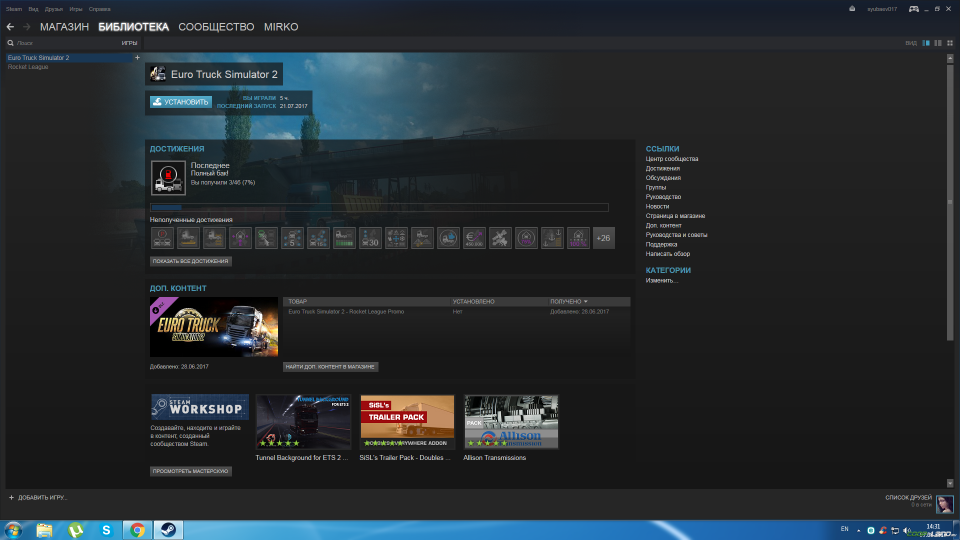This screenshot has width=960, height=540.
Task: Select Rocket League in the game list
Action: pos(28,67)
